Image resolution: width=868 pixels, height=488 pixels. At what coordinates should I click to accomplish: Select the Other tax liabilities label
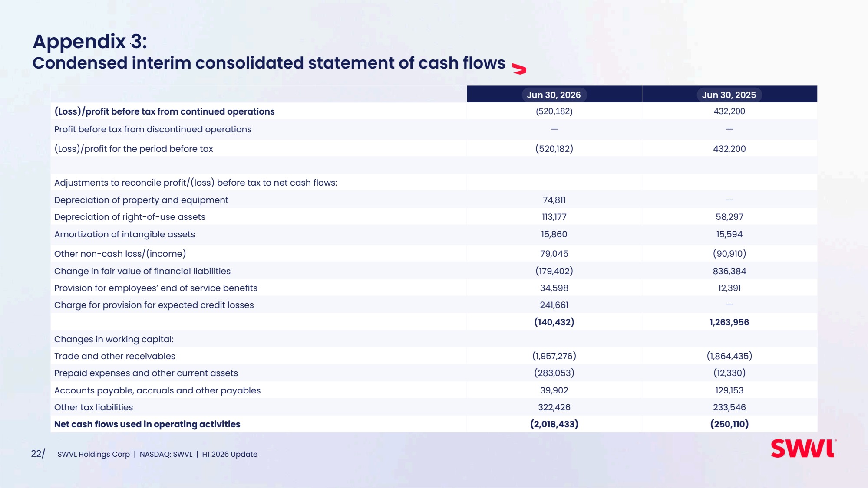[x=93, y=407]
